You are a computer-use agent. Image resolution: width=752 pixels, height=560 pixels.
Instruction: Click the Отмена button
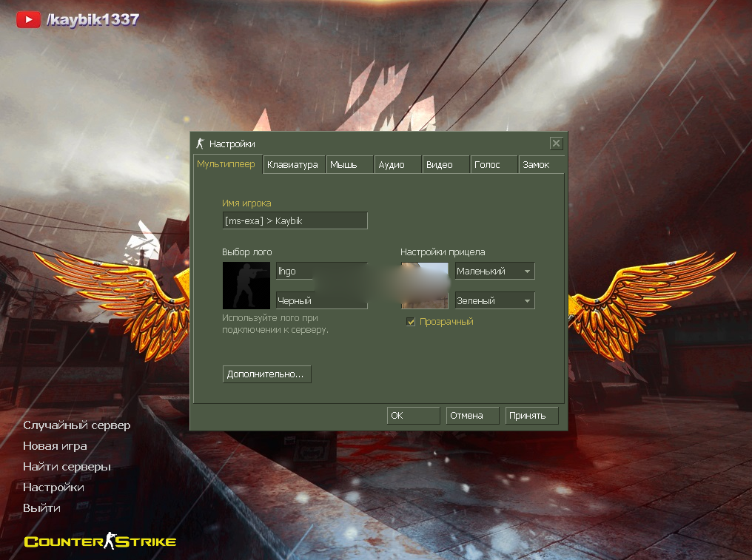[x=471, y=416]
